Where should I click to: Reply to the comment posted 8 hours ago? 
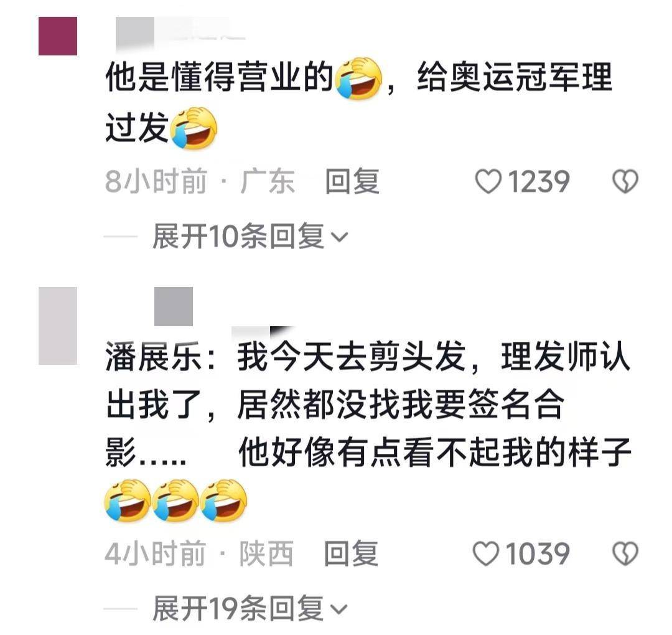(x=352, y=181)
